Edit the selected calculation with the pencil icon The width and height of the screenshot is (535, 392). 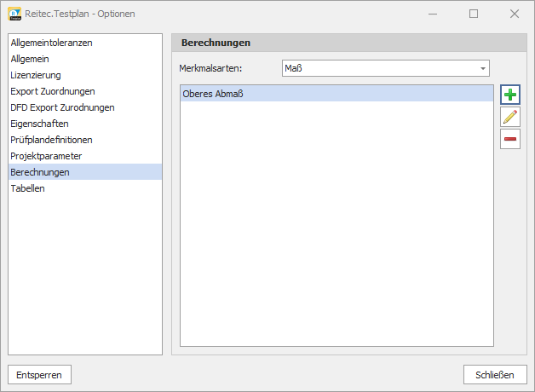pyautogui.click(x=510, y=117)
